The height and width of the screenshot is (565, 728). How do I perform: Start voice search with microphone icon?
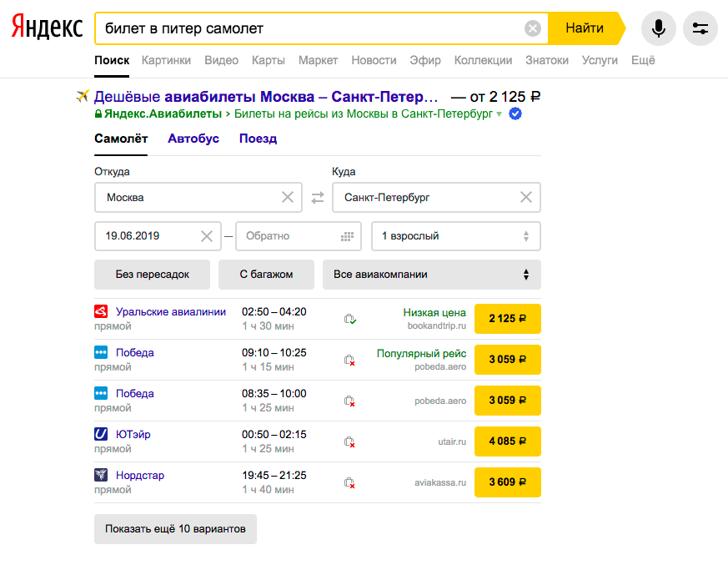(x=658, y=28)
